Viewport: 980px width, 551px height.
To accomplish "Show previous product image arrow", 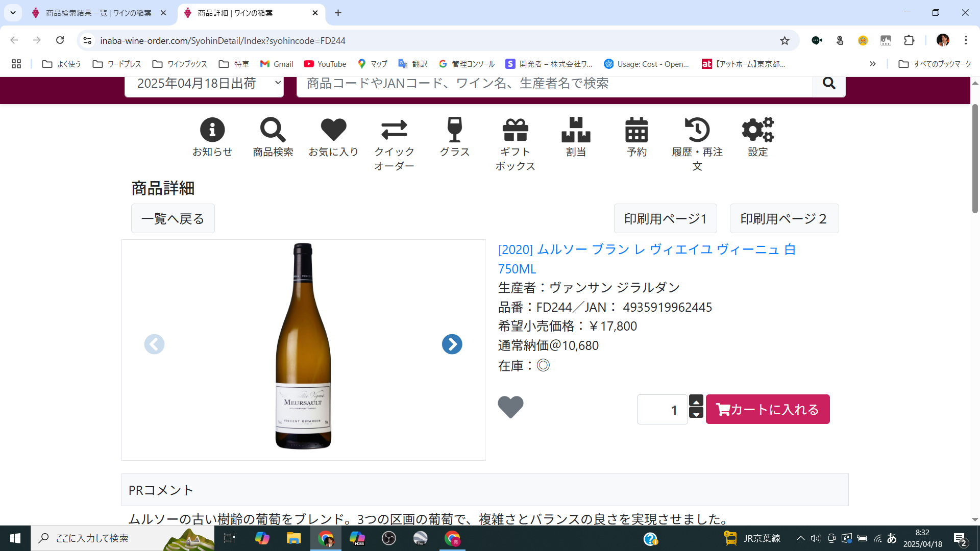I will coord(154,344).
